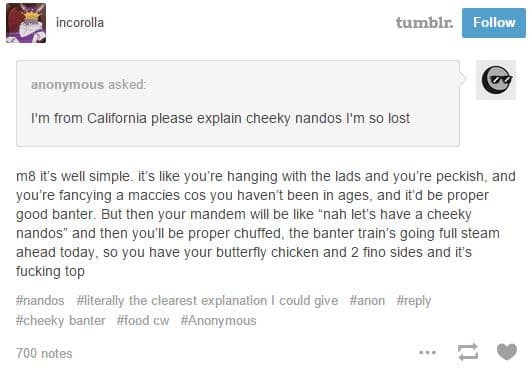Open the #Anonymous tag
Screen dimensions: 529x376
point(219,321)
